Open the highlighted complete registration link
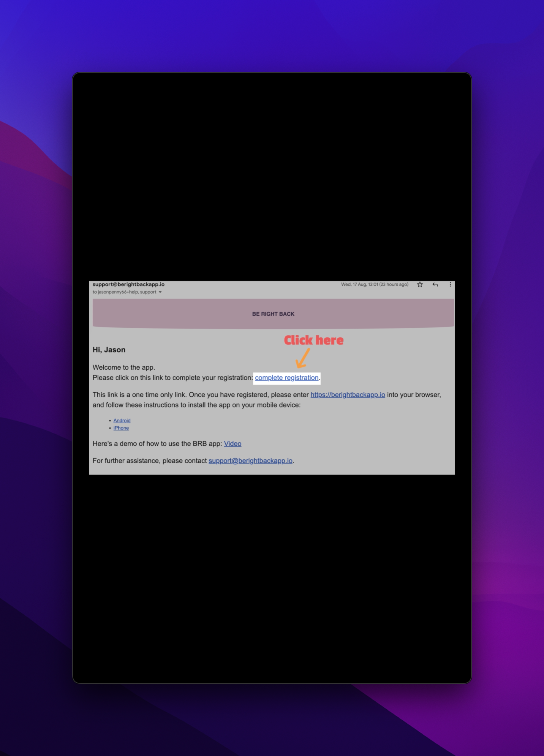The width and height of the screenshot is (544, 756). (x=286, y=378)
